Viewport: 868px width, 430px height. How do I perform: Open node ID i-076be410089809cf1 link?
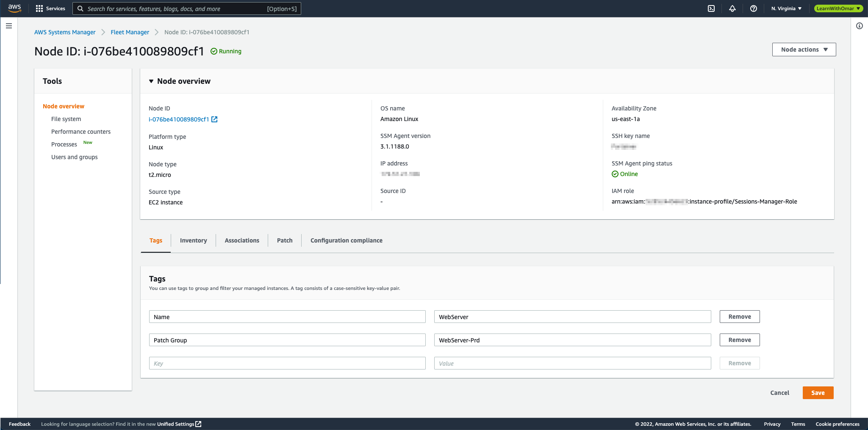tap(179, 119)
